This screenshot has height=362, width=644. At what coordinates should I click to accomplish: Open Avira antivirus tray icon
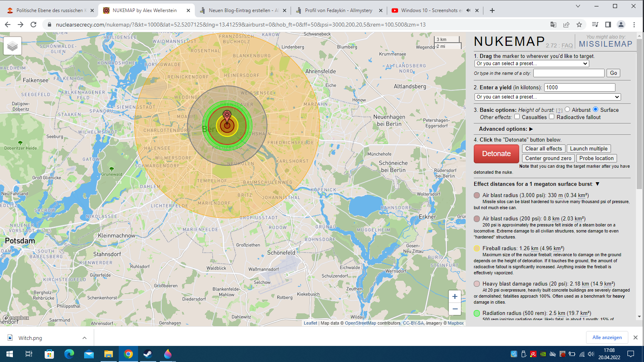[x=533, y=354]
